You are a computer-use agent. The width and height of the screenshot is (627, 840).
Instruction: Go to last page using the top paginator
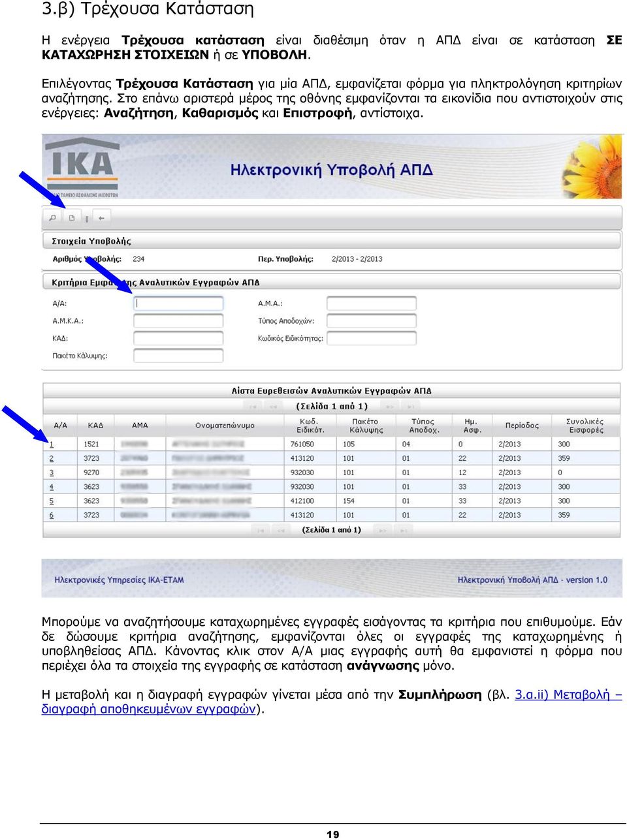410,407
